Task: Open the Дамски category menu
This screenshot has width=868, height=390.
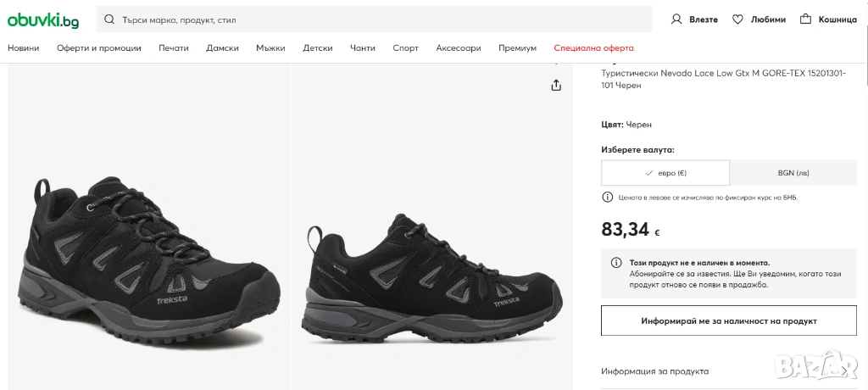Action: (222, 48)
